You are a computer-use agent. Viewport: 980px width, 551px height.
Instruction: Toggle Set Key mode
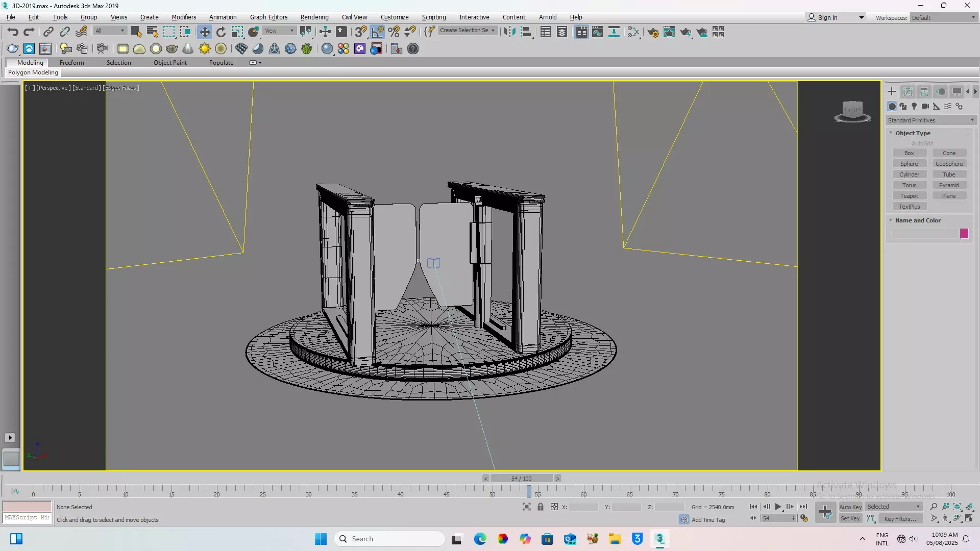850,519
